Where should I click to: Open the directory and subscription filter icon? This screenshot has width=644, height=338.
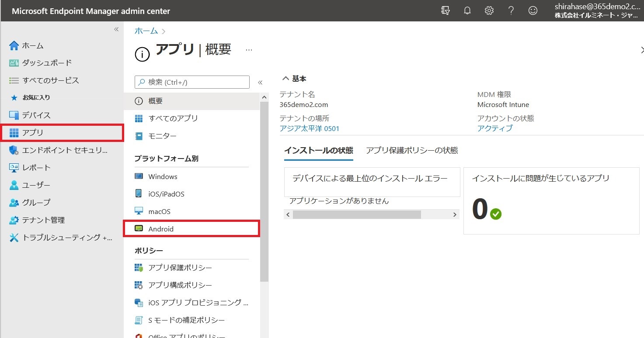pyautogui.click(x=446, y=11)
